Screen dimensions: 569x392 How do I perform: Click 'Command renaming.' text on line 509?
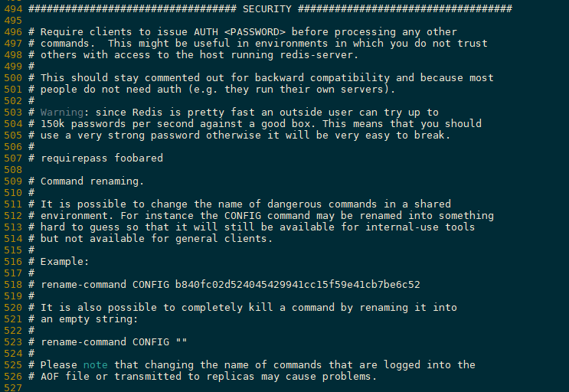(92, 181)
